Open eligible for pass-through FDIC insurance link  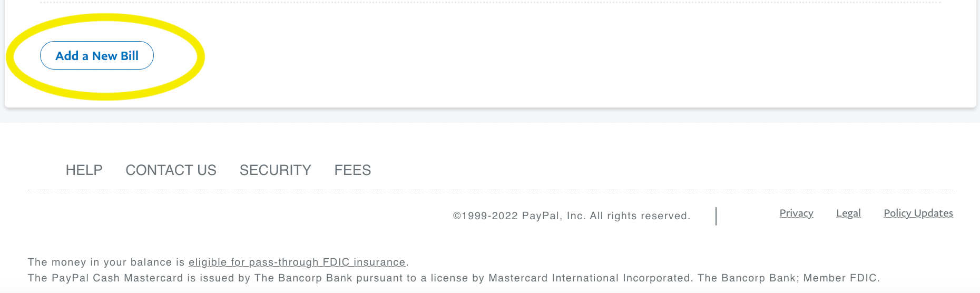coord(297,262)
